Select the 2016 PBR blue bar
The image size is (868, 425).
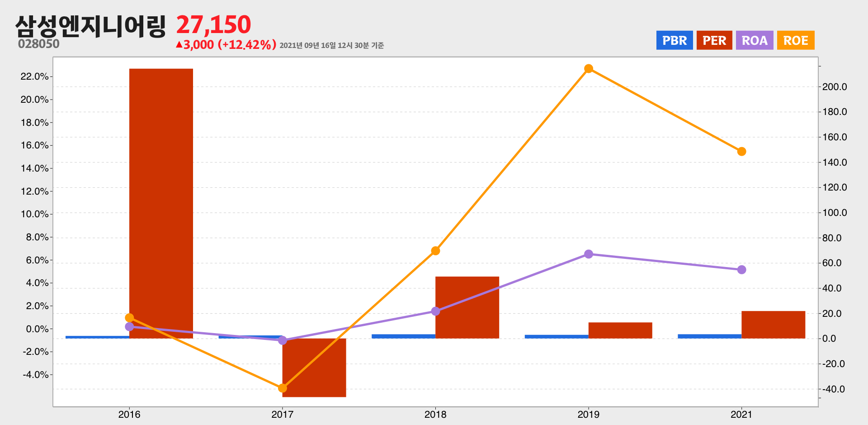(97, 337)
